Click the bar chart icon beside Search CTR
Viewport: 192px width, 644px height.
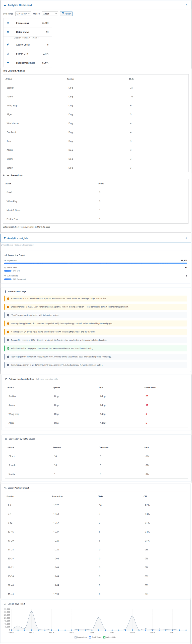tap(8, 54)
